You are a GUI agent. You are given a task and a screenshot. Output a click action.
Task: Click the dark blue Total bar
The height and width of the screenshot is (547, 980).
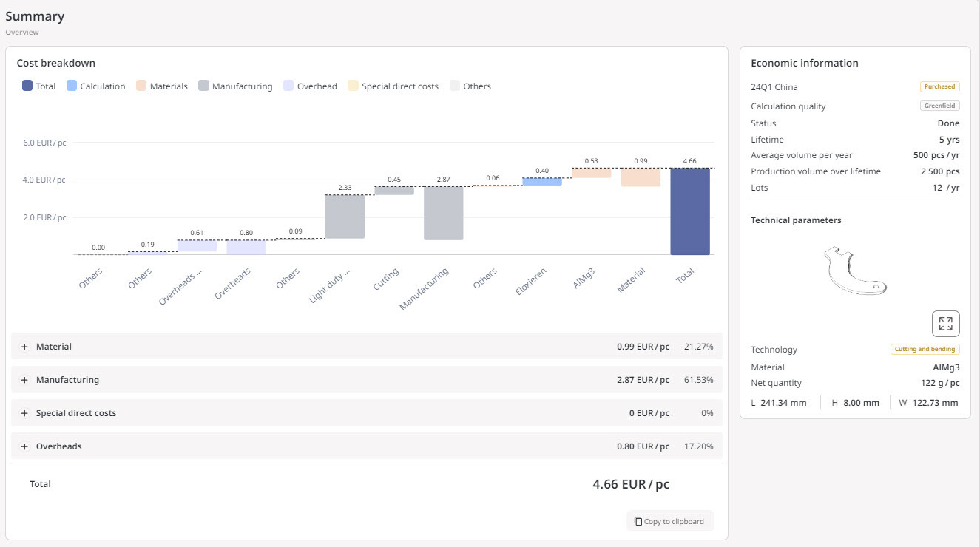pyautogui.click(x=690, y=211)
